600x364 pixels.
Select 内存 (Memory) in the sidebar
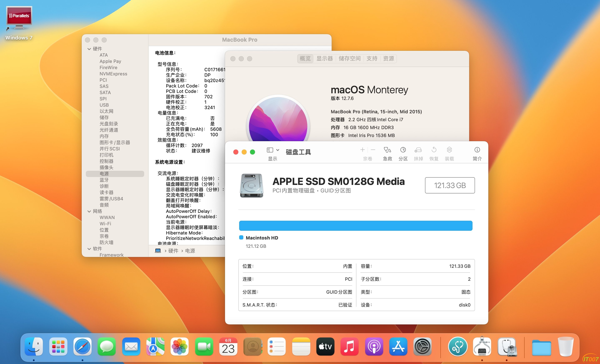click(x=104, y=136)
